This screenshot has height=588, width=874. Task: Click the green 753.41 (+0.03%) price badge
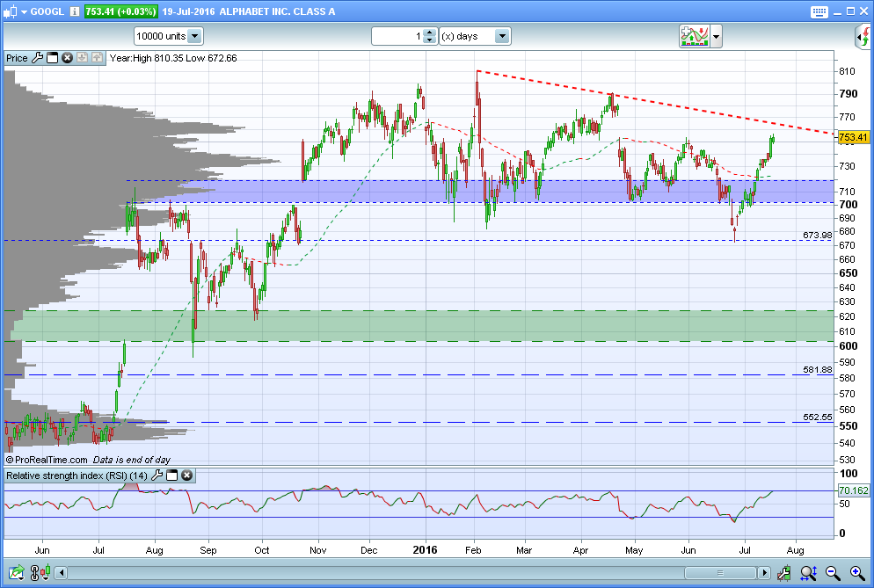pyautogui.click(x=121, y=11)
